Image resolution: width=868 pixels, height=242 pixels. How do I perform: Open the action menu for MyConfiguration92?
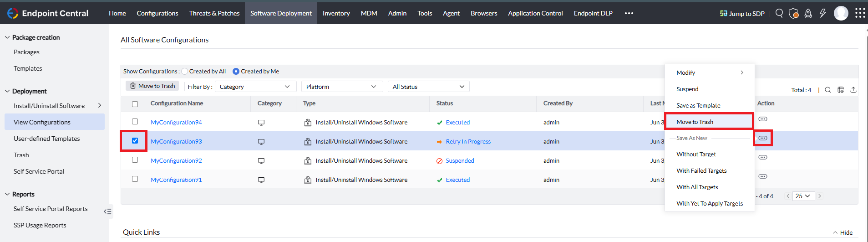click(763, 157)
